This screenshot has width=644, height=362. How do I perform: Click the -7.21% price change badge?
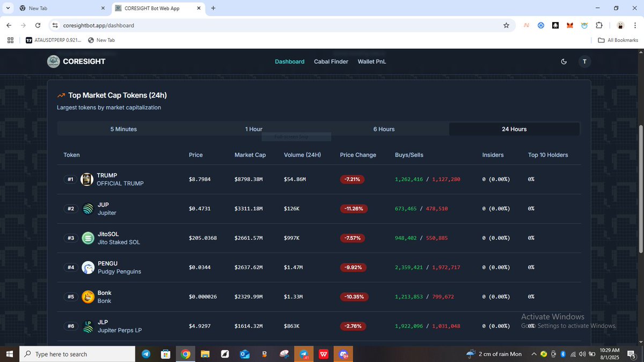(353, 179)
